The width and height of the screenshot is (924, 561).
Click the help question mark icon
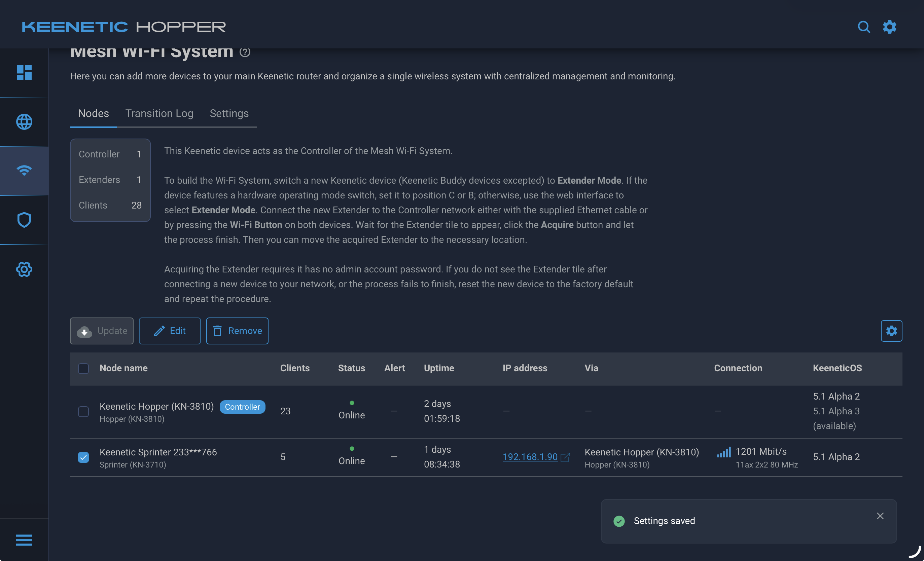245,52
